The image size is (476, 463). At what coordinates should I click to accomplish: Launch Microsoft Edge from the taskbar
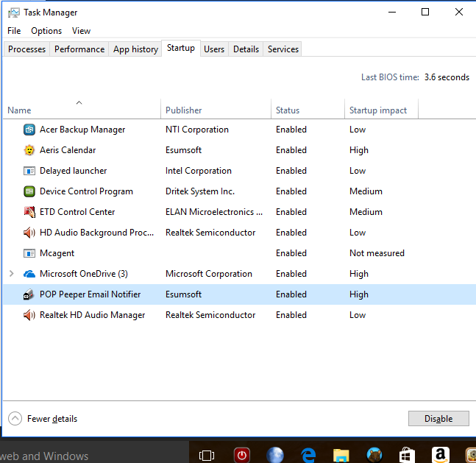[x=308, y=455]
